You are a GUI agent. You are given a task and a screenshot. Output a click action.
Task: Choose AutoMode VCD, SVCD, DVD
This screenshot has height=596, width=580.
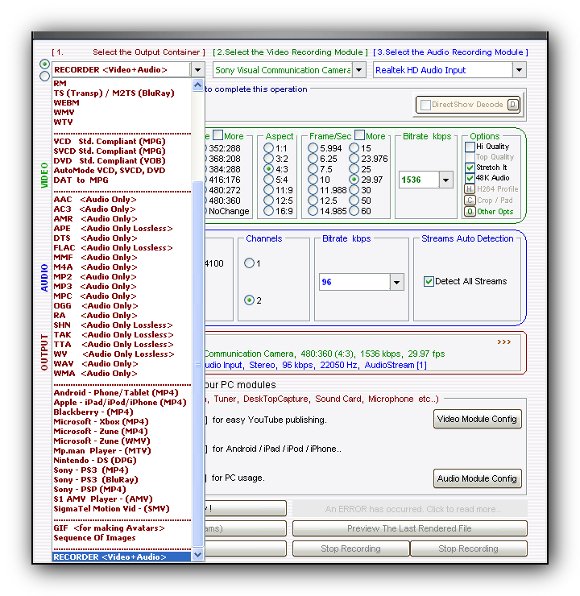coord(122,170)
